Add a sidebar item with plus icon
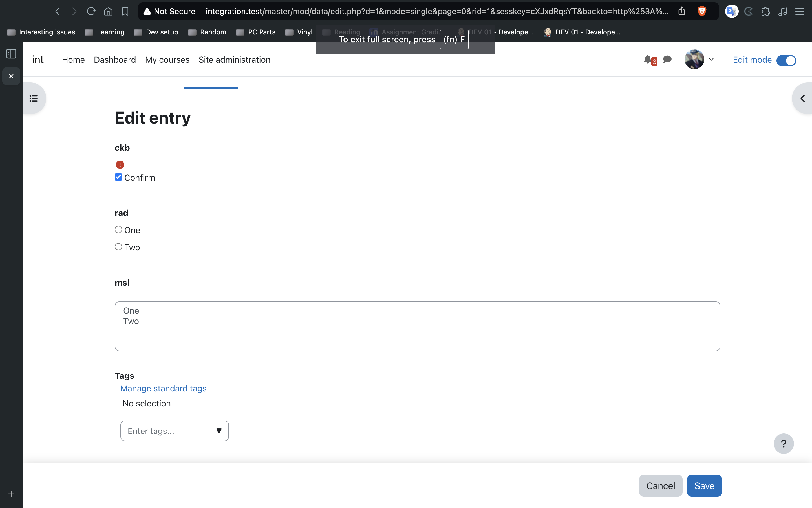812x508 pixels. click(11, 494)
